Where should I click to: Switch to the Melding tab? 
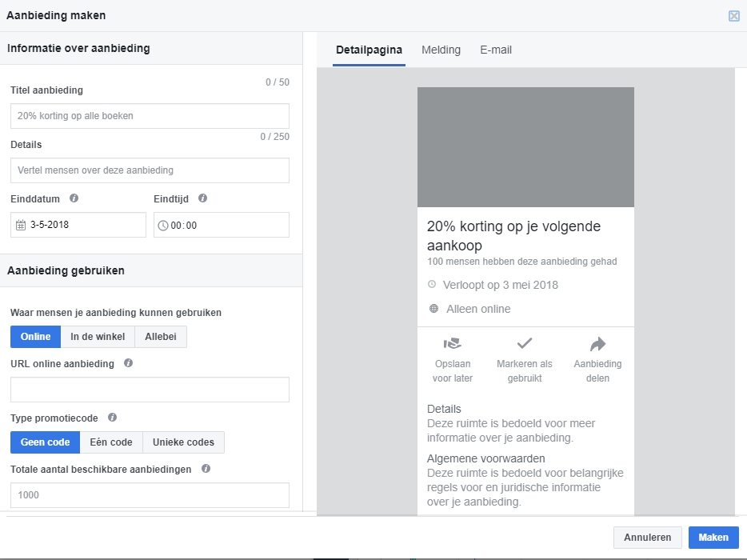tap(441, 50)
